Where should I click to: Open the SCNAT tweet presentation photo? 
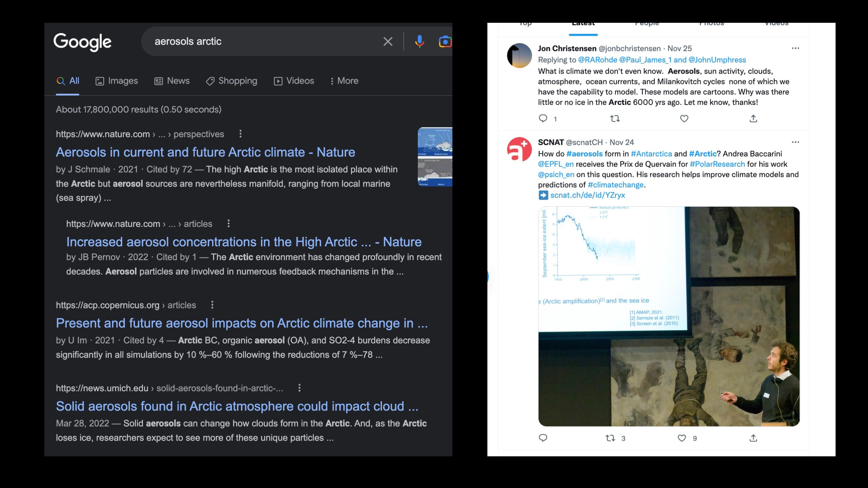coord(669,316)
